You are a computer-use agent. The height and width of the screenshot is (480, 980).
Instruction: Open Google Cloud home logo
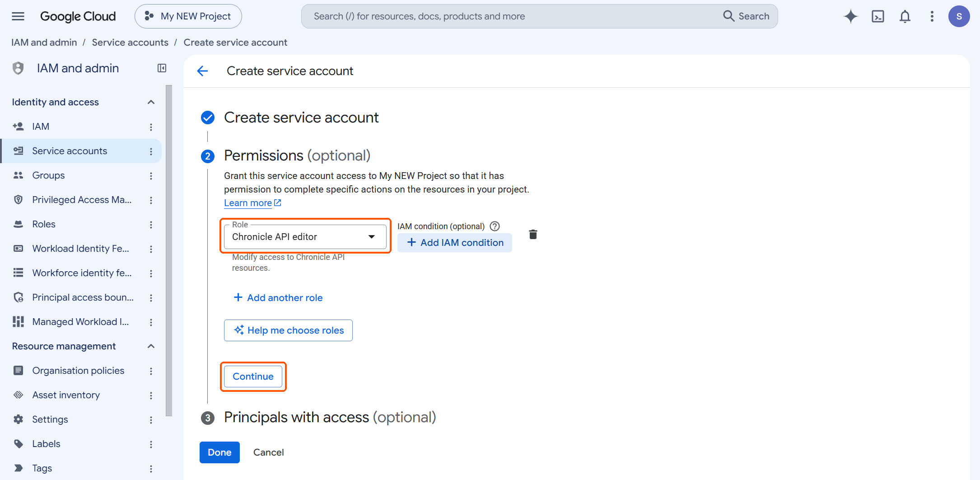pyautogui.click(x=78, y=16)
